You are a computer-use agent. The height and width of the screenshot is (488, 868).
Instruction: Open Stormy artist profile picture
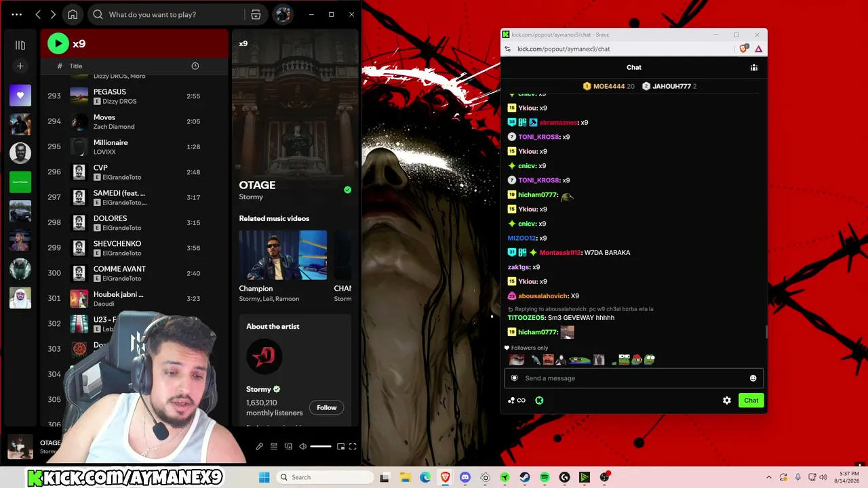coord(264,357)
